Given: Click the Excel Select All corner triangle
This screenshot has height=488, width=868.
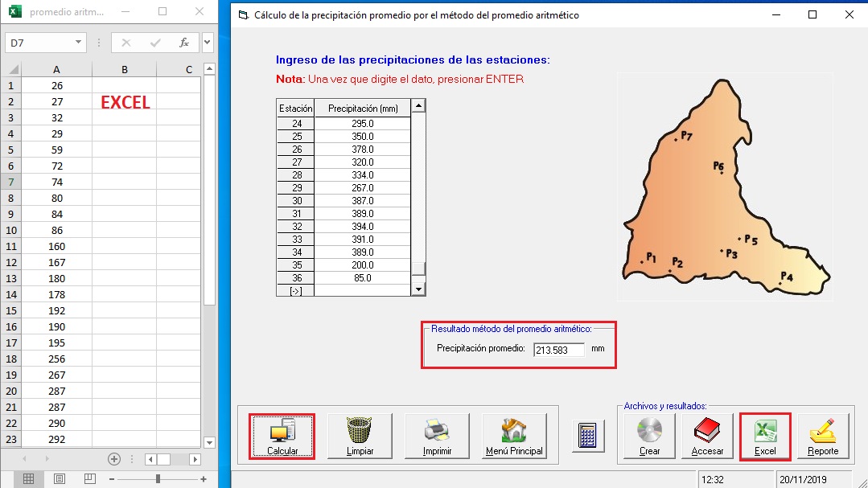Looking at the screenshot, I should pos(14,70).
